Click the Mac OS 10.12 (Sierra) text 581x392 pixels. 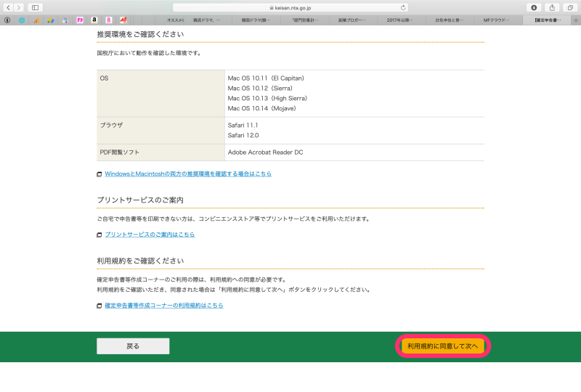[x=260, y=88]
